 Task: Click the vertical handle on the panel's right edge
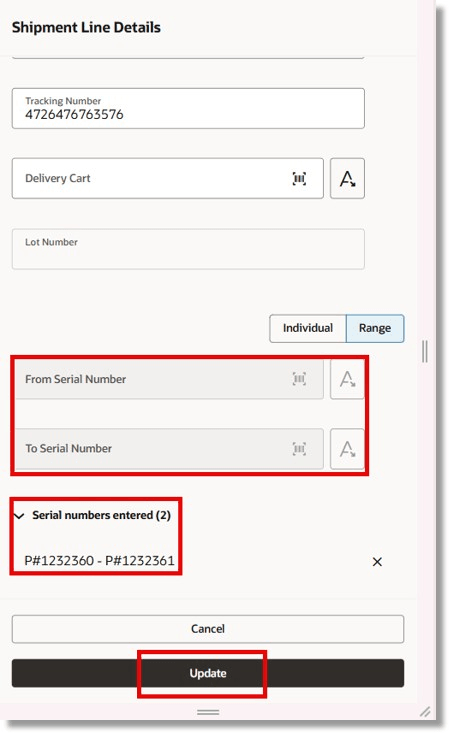tap(425, 351)
